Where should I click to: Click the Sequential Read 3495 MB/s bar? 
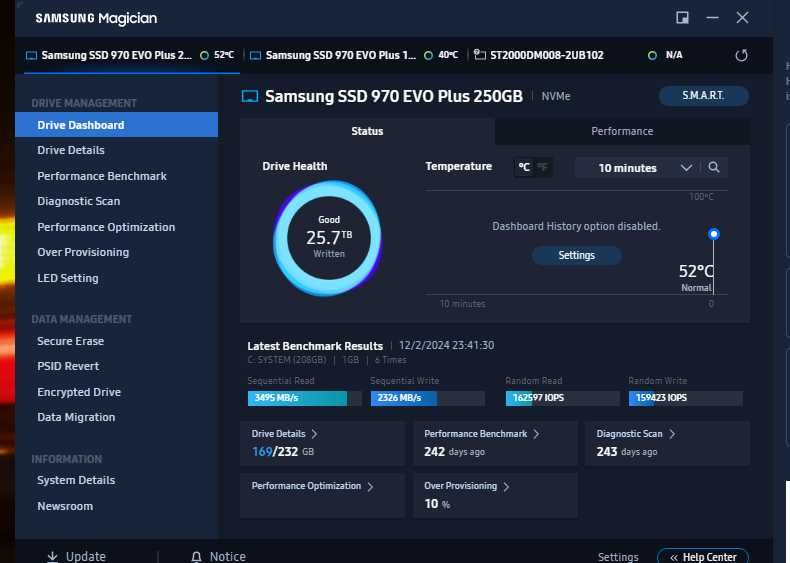(x=304, y=398)
